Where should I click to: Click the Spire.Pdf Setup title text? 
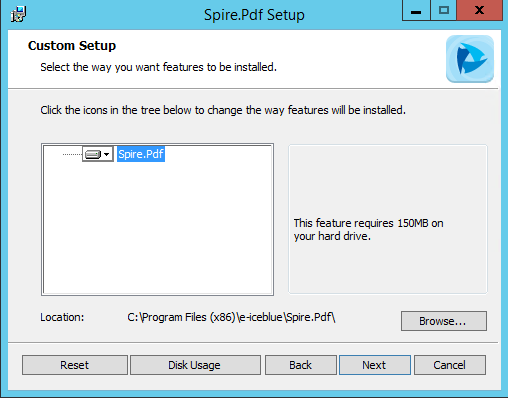[254, 15]
